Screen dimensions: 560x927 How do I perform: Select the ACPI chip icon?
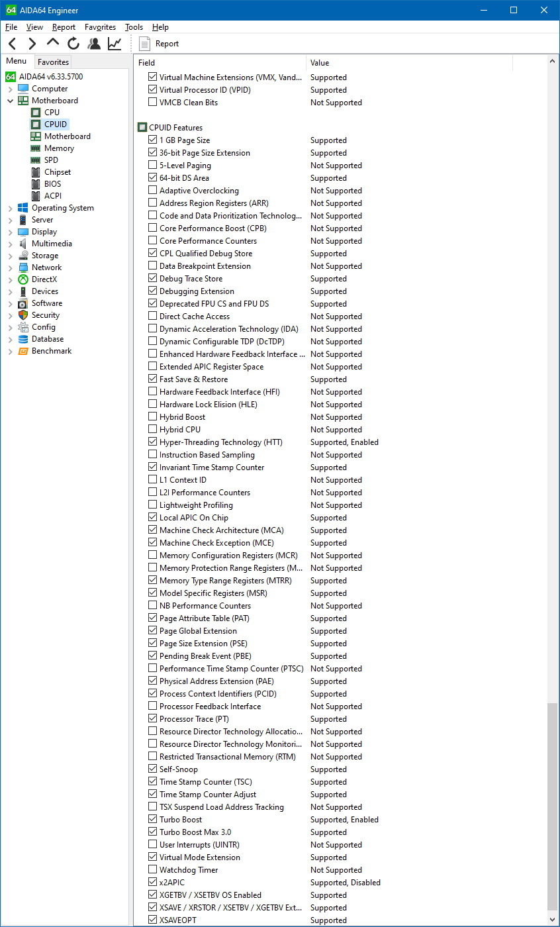(36, 196)
